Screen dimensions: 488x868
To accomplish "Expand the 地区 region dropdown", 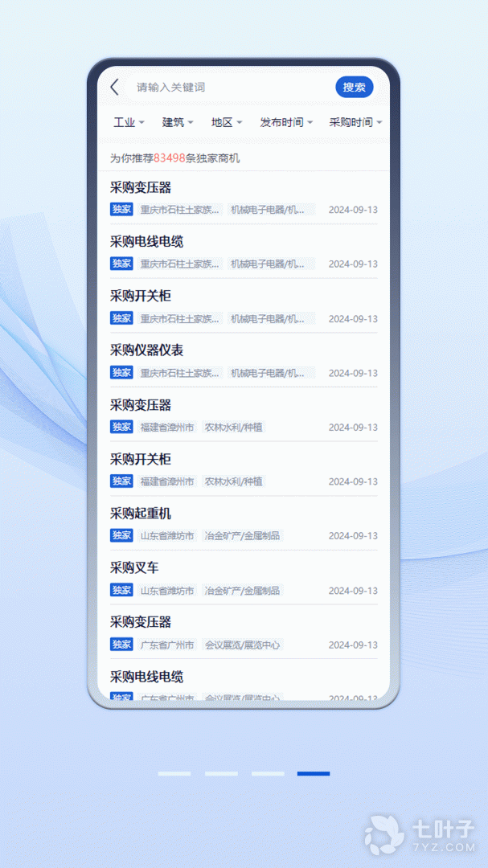I will 227,122.
